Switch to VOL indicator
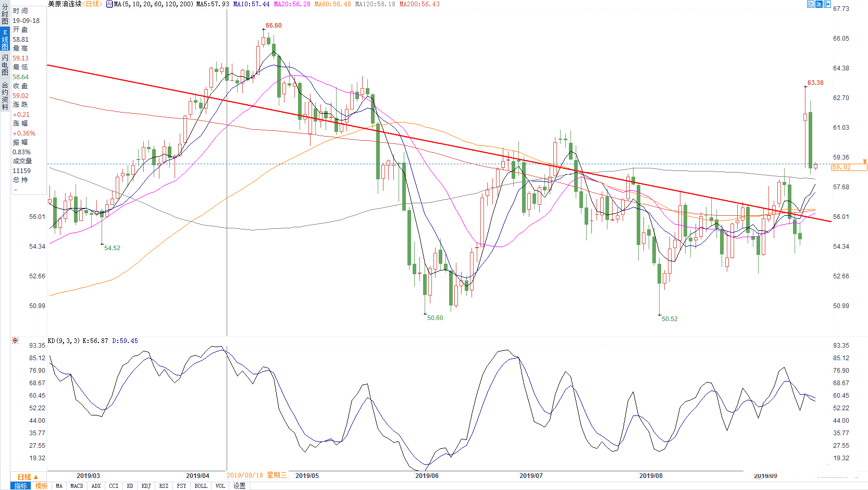This screenshot has height=490, width=868. 220,486
